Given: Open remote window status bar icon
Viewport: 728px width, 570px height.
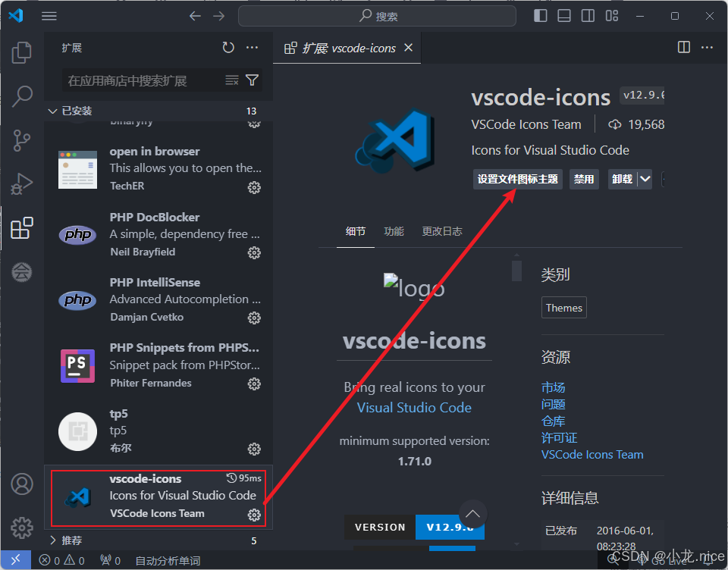Looking at the screenshot, I should 16,560.
